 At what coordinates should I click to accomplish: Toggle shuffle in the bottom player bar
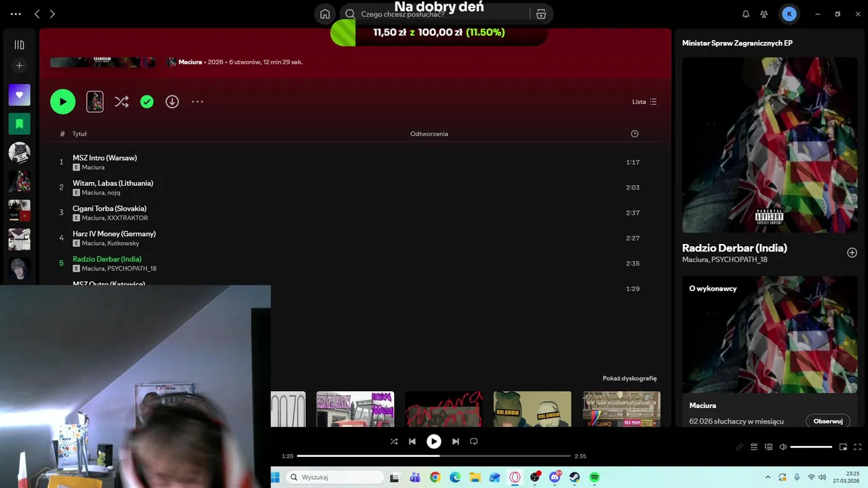coord(394,441)
